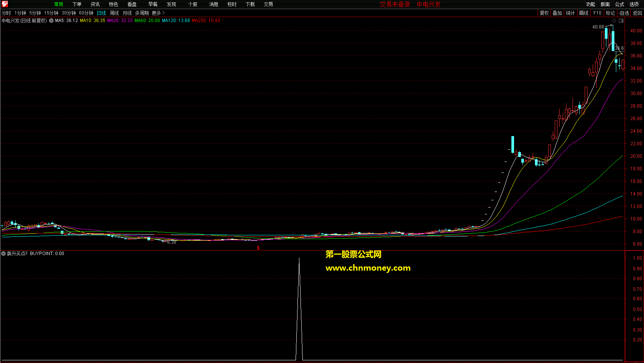Open the 看盘 menu
Viewport: 644px width, 363px height.
132,4
